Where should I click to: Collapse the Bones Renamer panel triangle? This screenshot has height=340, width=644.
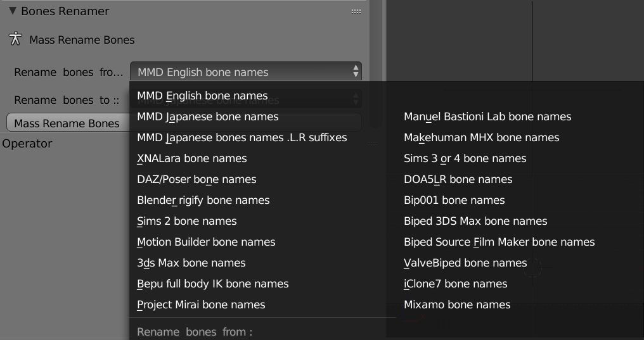(x=13, y=11)
